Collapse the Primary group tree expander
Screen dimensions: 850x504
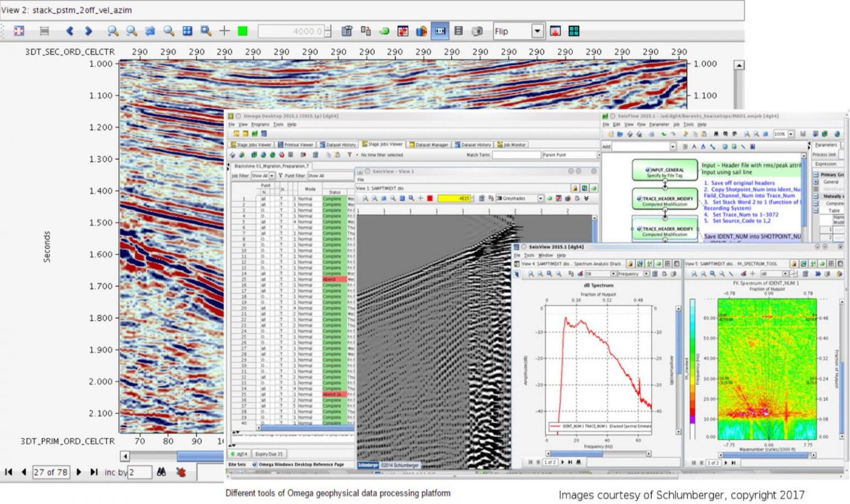coord(816,174)
